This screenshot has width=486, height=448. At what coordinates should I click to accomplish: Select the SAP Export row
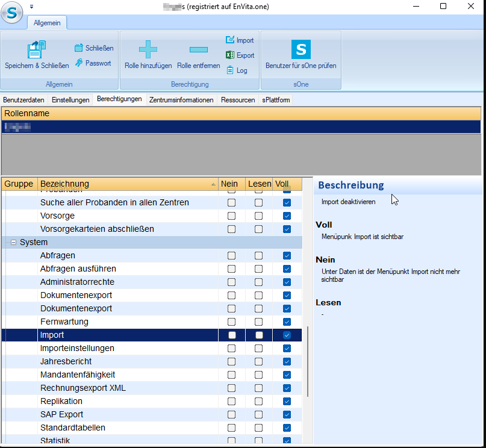(x=62, y=415)
